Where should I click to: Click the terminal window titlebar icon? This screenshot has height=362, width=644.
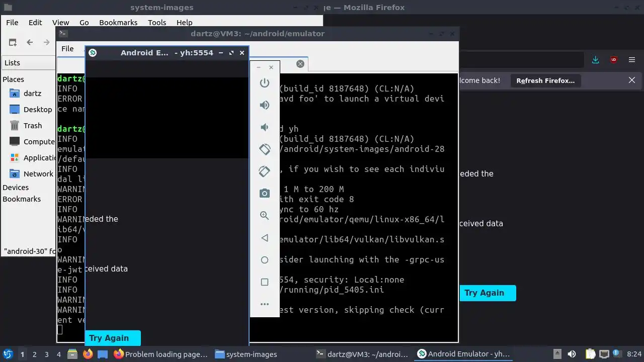click(x=63, y=34)
